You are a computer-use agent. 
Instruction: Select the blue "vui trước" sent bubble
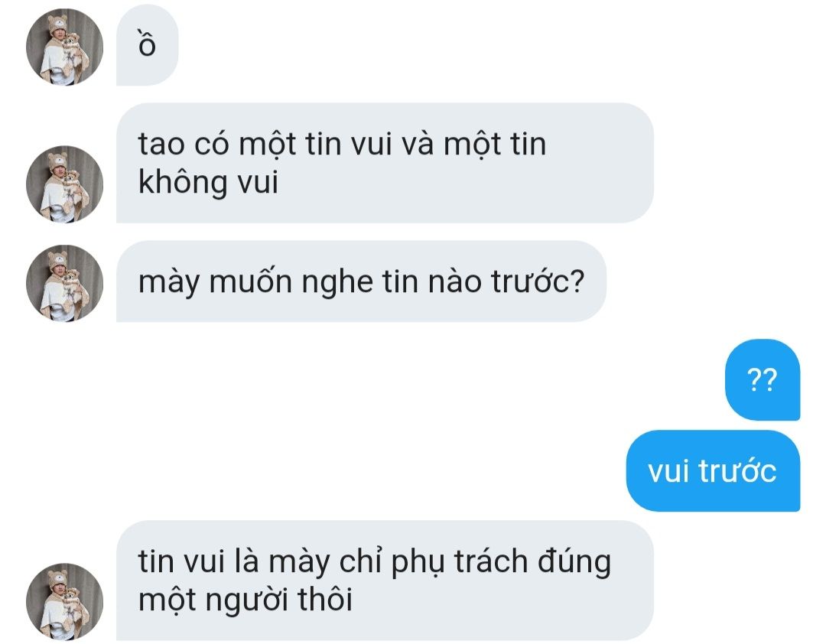point(713,470)
